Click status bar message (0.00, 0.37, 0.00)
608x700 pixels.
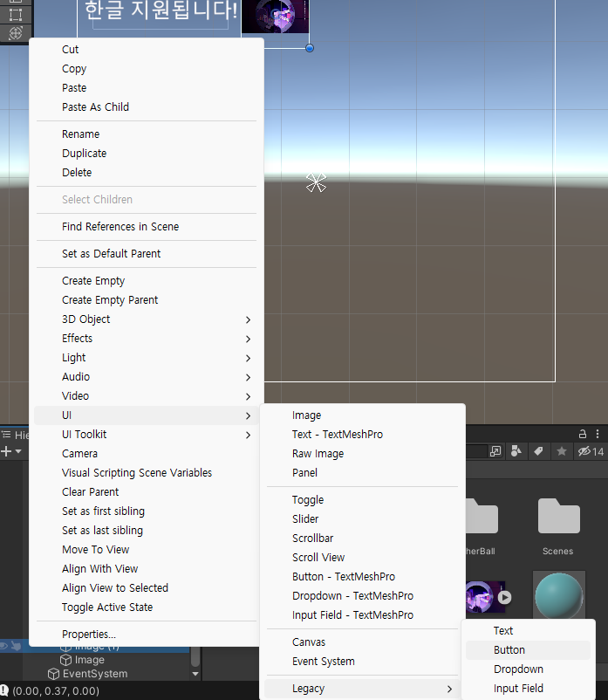[56, 691]
